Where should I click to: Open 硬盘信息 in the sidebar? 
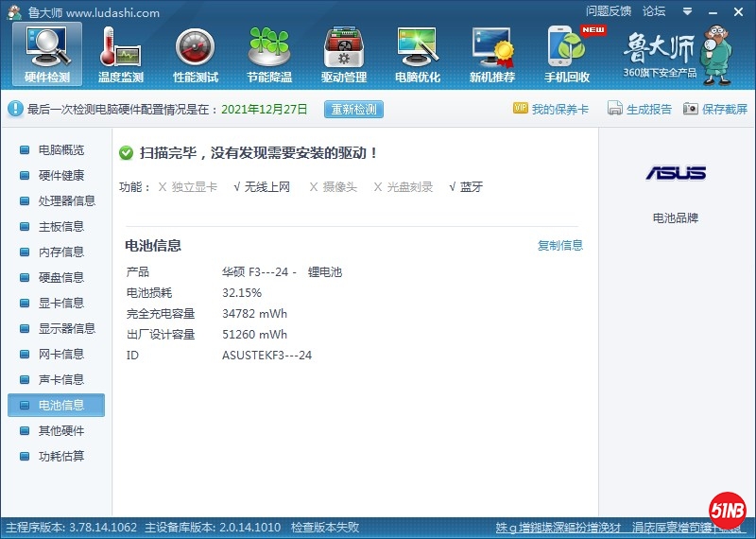60,278
